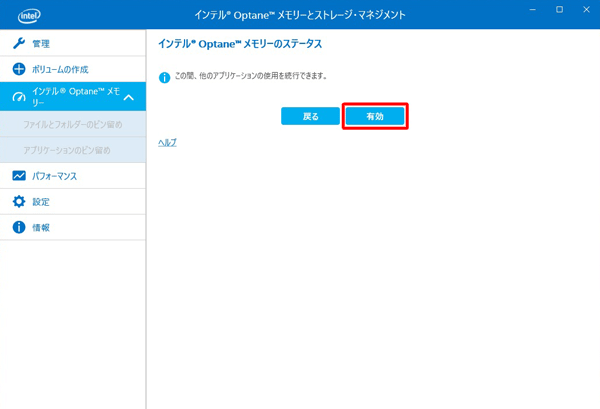
Task: Click the gauge icon for Optane メモリー
Action: point(19,97)
